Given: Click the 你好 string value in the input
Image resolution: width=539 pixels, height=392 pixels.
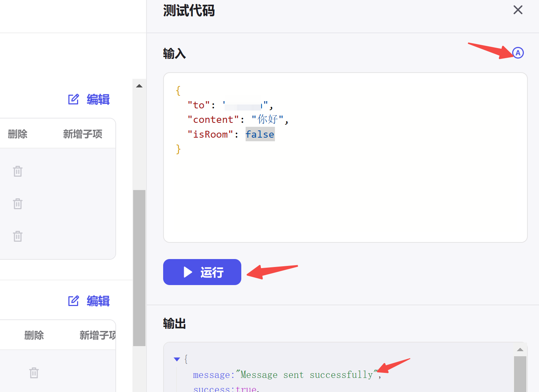Looking at the screenshot, I should 268,119.
